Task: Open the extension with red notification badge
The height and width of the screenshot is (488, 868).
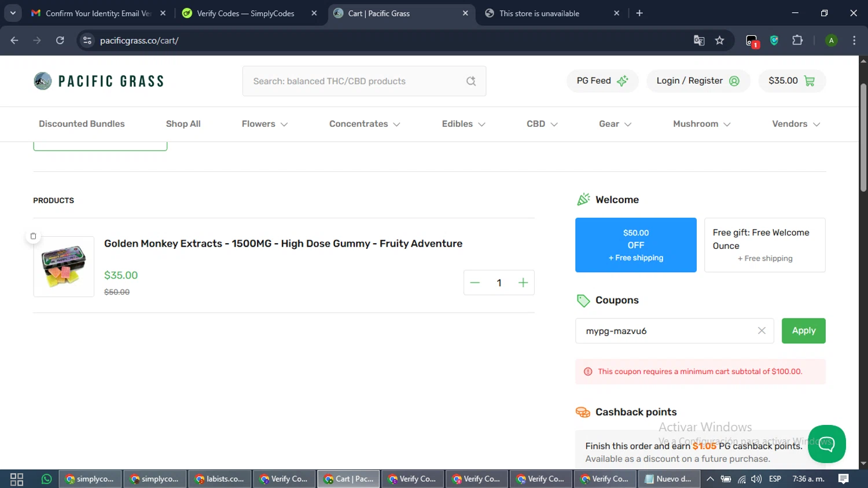Action: [752, 41]
